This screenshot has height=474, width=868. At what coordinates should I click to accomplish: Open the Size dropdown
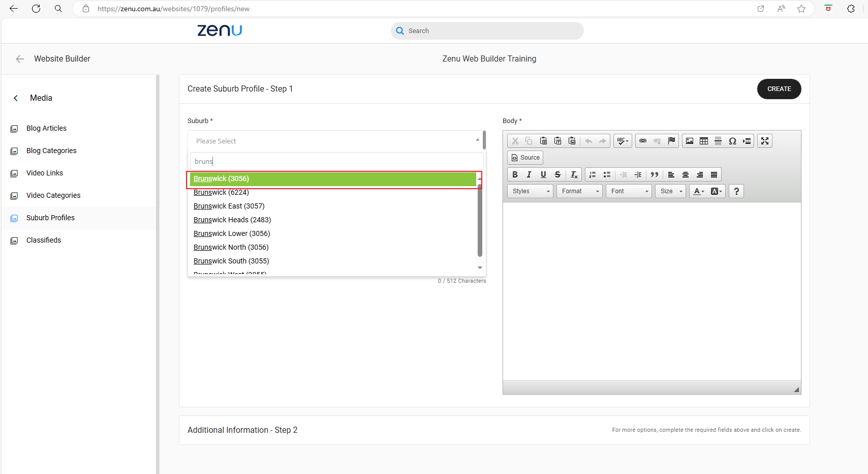pyautogui.click(x=670, y=191)
